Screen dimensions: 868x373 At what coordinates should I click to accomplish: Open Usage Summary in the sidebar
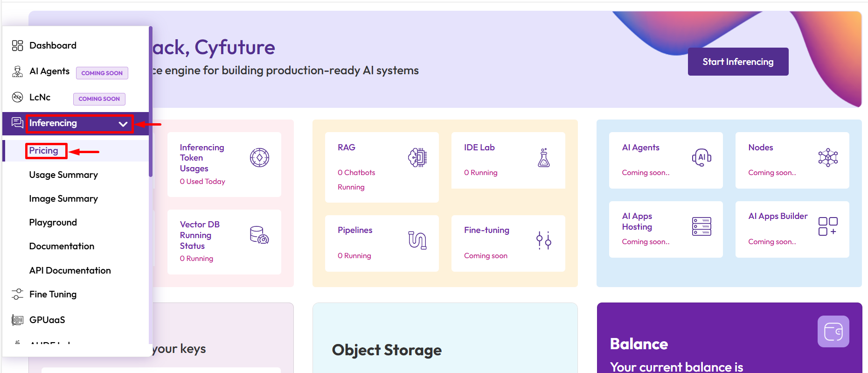point(63,175)
